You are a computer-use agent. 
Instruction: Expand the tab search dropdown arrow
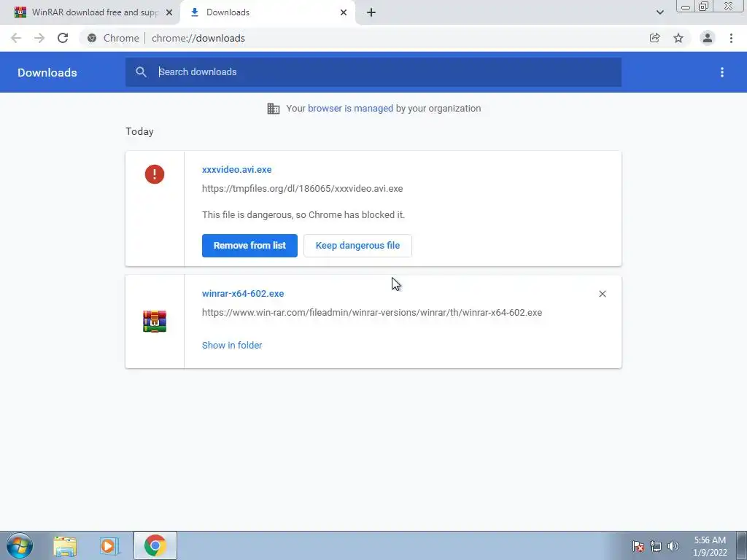click(659, 12)
